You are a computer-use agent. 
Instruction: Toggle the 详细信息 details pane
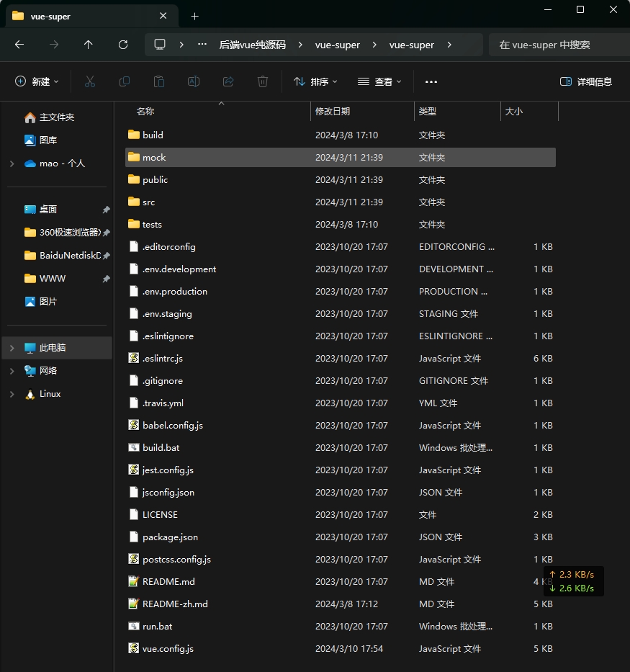coord(586,82)
